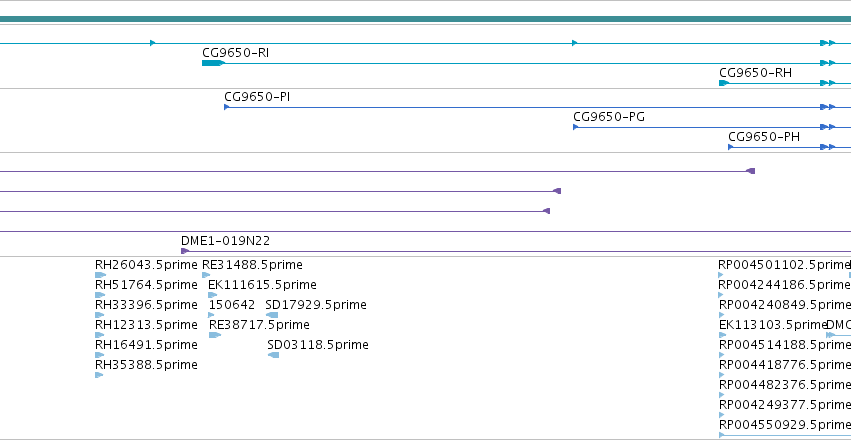Select the CG9650-RI transcript label
This screenshot has height=440, width=851.
click(x=236, y=53)
